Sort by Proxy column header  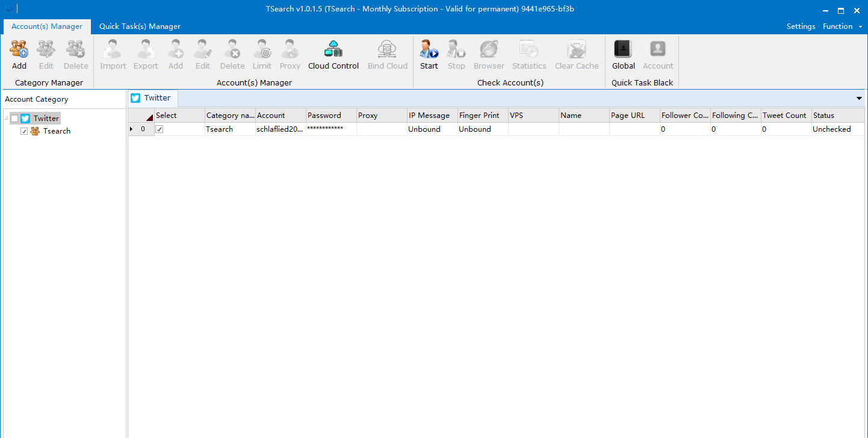[x=382, y=116]
